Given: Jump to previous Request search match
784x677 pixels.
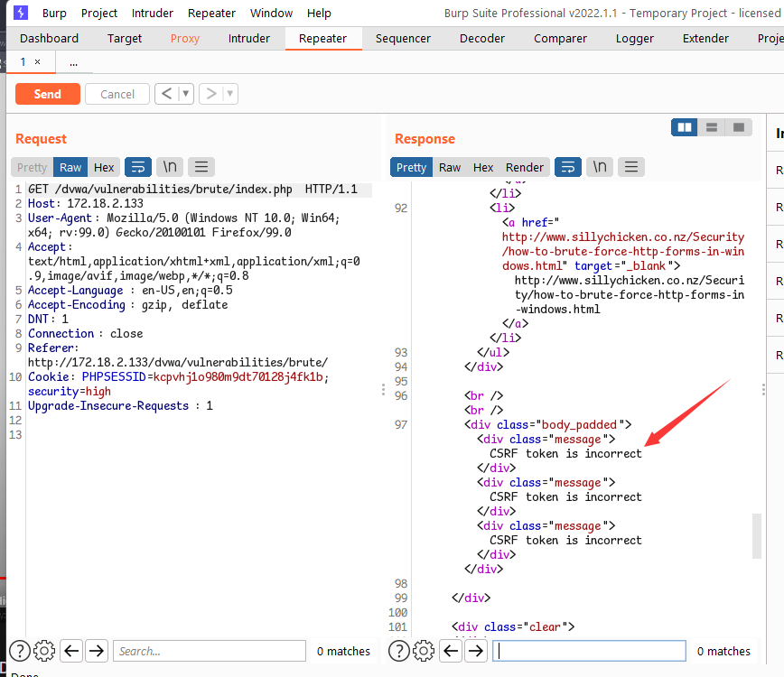Looking at the screenshot, I should tap(71, 651).
